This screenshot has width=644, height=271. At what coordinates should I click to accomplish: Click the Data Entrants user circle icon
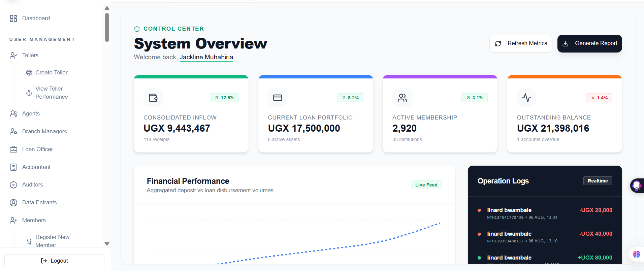click(13, 203)
